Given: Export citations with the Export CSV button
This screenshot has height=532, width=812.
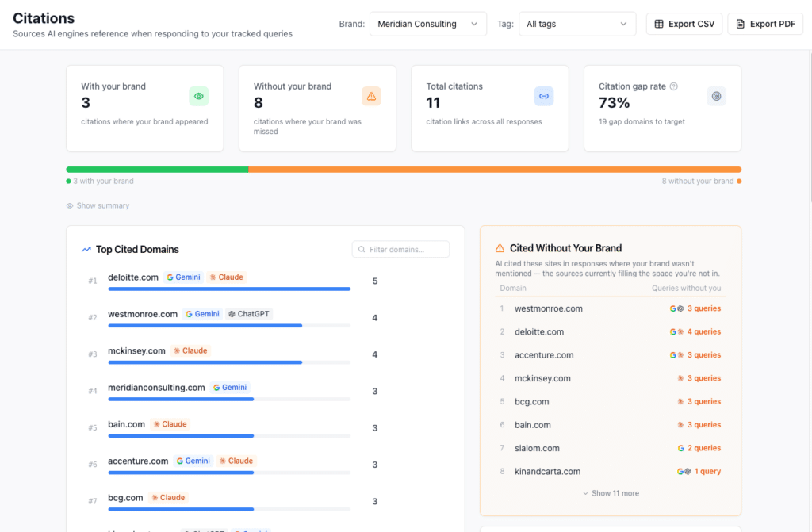Looking at the screenshot, I should click(684, 24).
